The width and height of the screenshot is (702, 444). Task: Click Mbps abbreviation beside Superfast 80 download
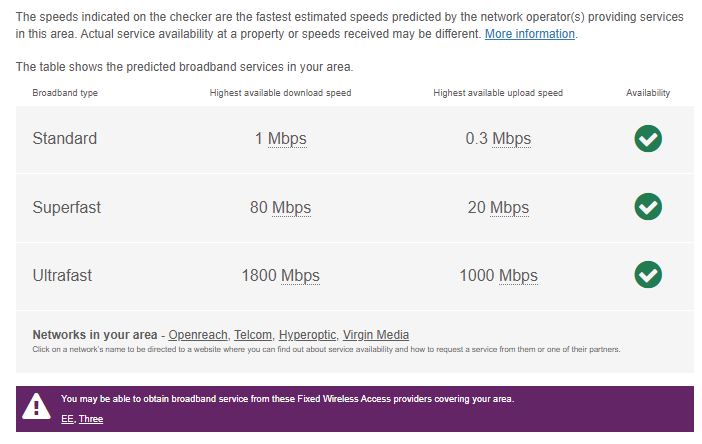pos(292,208)
